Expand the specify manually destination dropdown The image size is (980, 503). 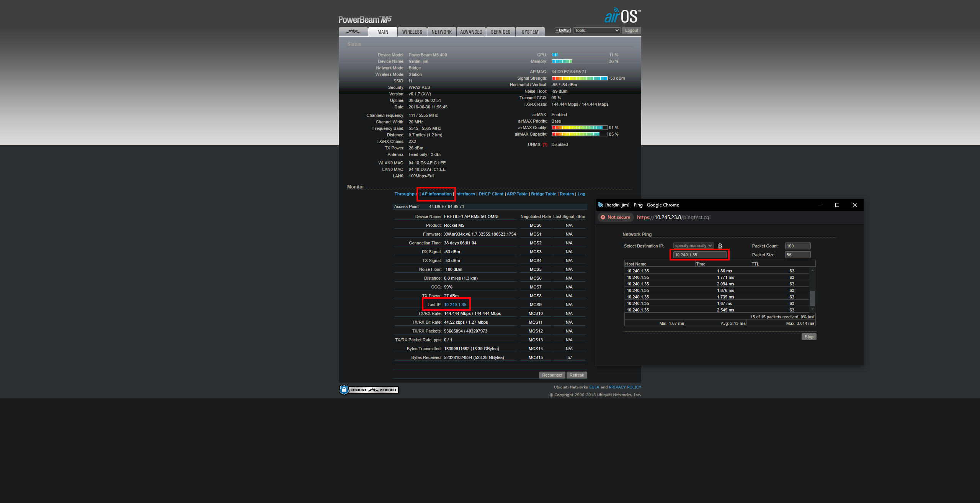[x=693, y=246]
